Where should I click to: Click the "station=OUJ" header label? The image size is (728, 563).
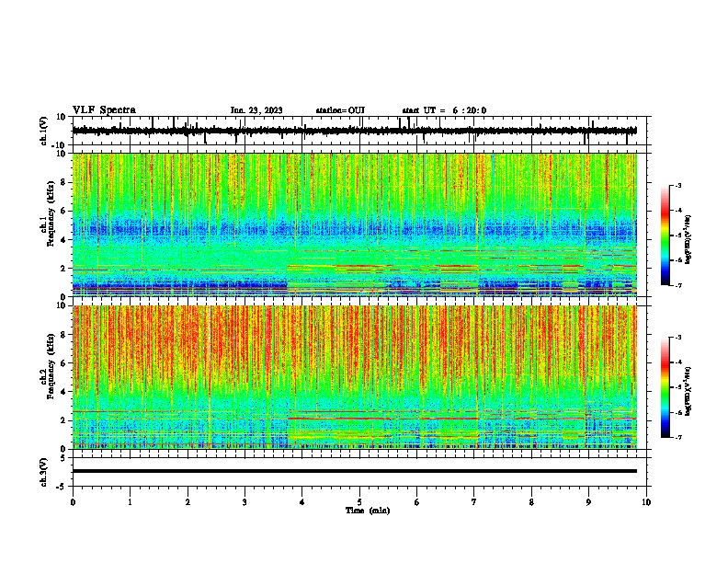[340, 110]
